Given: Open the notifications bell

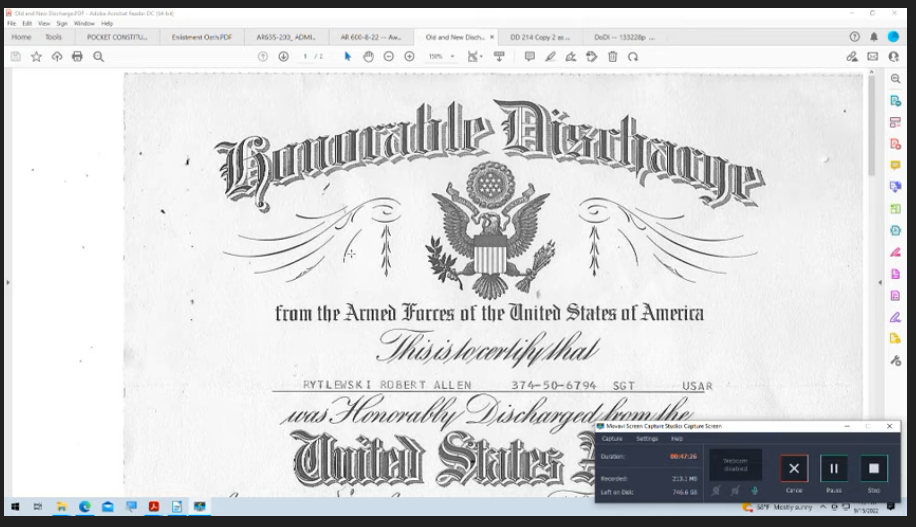Looking at the screenshot, I should [x=874, y=37].
